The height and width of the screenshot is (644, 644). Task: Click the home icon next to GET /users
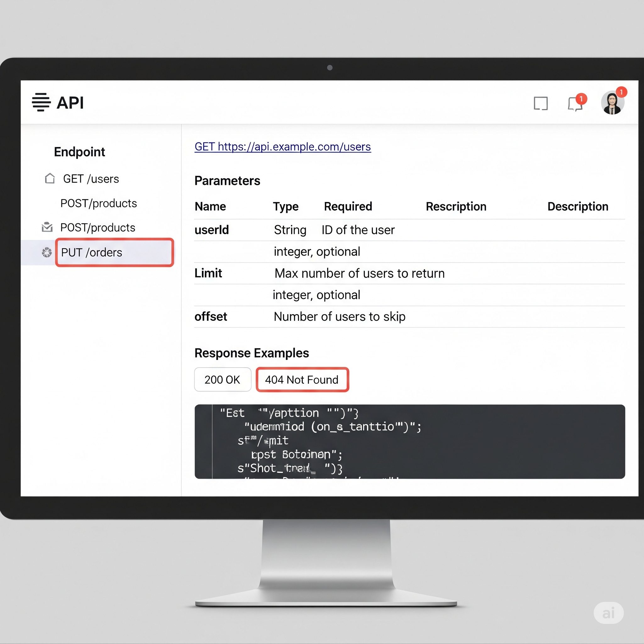point(50,179)
